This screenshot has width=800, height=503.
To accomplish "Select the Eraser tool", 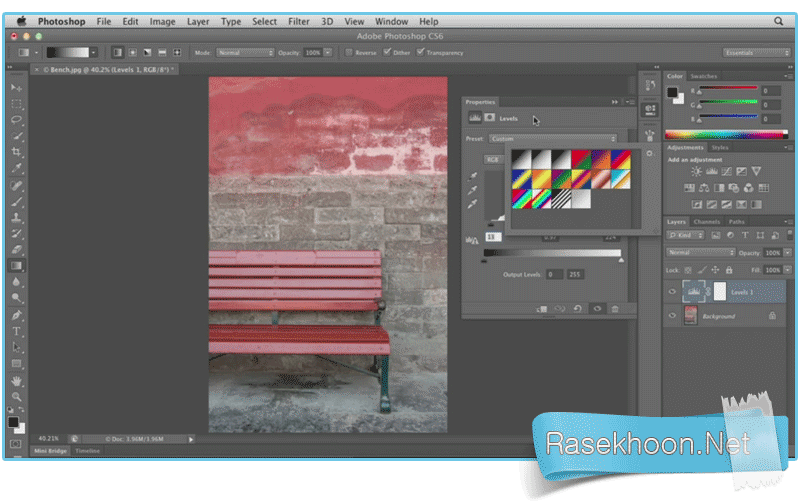I will pos(16,249).
